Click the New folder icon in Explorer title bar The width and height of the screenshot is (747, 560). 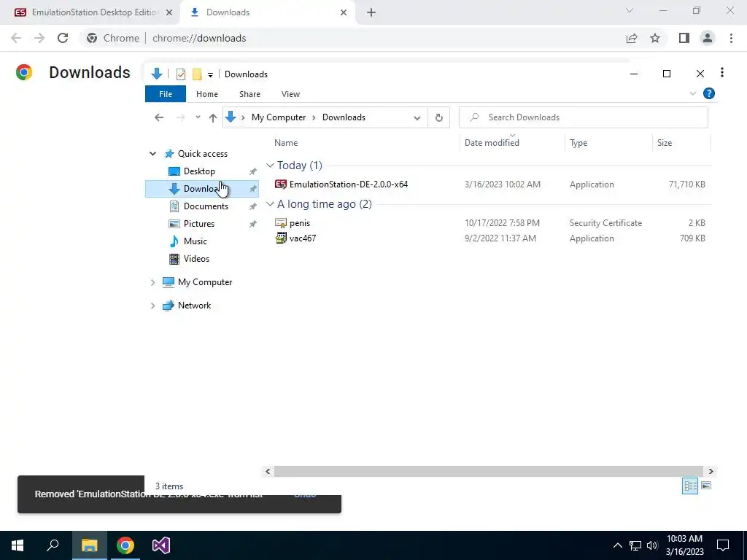[x=197, y=74]
